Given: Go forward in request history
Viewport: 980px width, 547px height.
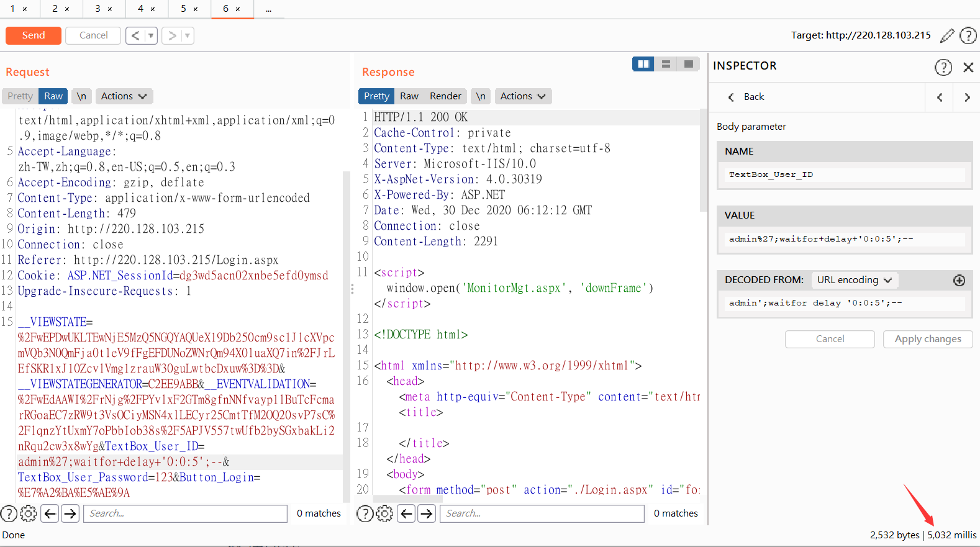Looking at the screenshot, I should pyautogui.click(x=172, y=35).
